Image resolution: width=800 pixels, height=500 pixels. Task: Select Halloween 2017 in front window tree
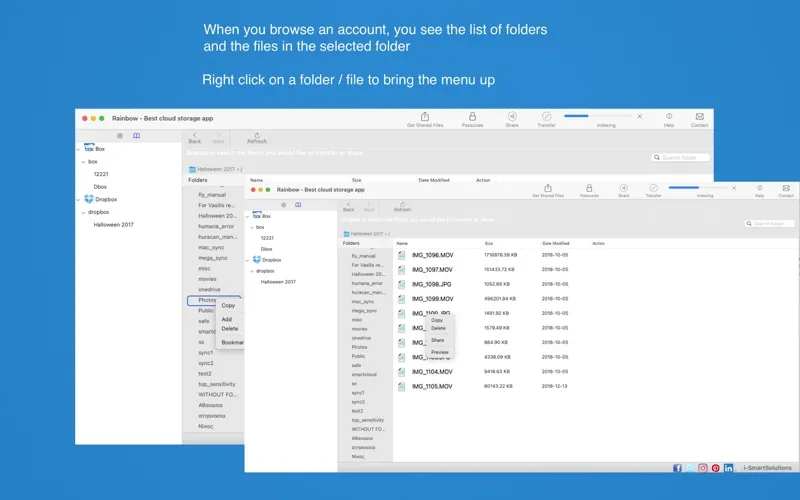(x=278, y=282)
